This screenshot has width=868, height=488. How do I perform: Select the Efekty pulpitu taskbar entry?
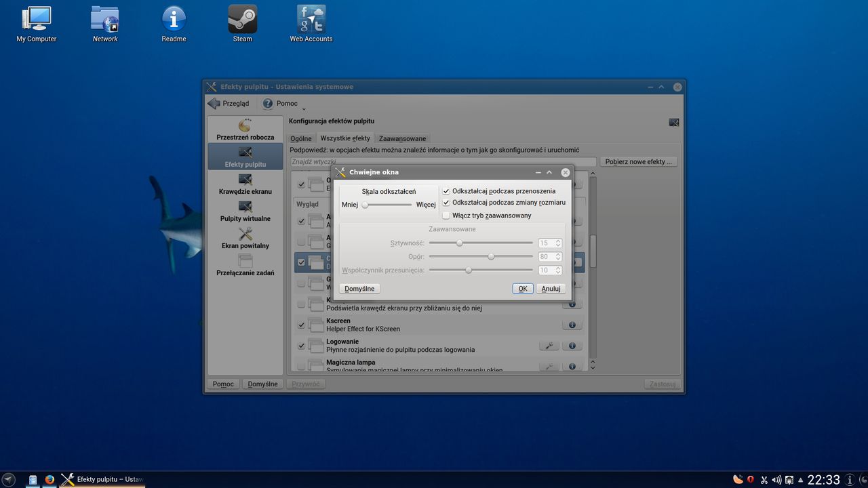pyautogui.click(x=103, y=480)
